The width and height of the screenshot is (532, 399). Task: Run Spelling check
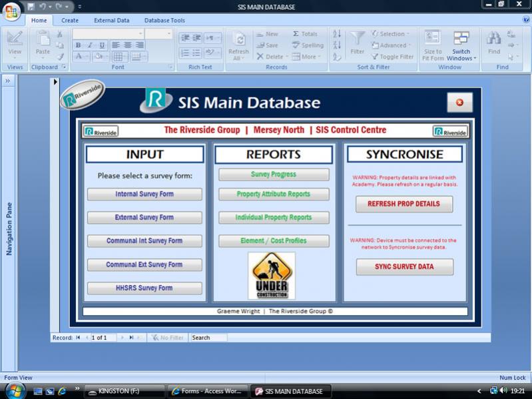(x=308, y=45)
